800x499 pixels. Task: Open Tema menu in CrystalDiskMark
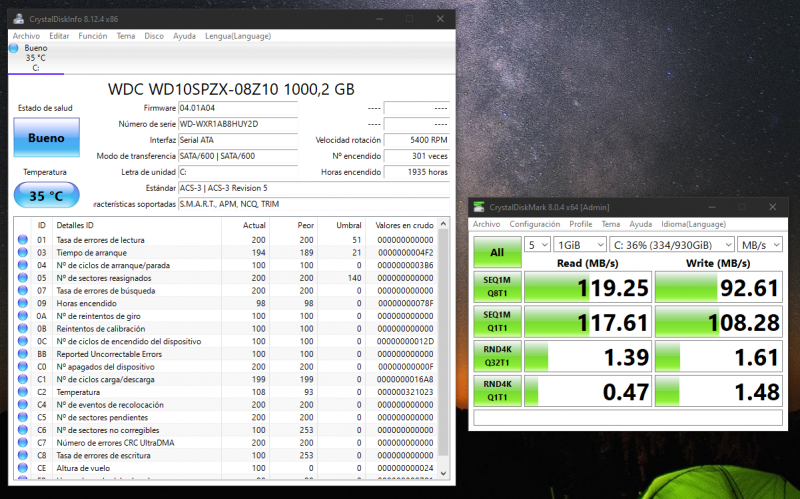610,224
